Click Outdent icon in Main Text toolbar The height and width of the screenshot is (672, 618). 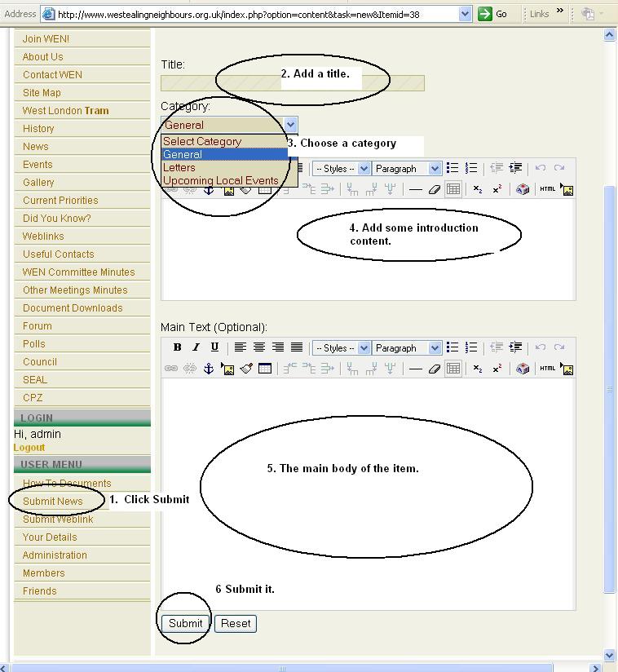(x=497, y=347)
